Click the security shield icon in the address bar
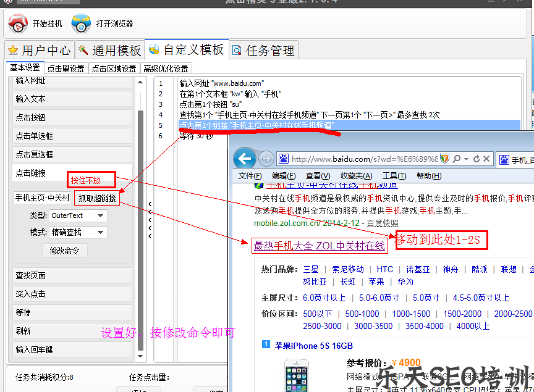Viewport: 534px width, 392px height. pos(446,159)
